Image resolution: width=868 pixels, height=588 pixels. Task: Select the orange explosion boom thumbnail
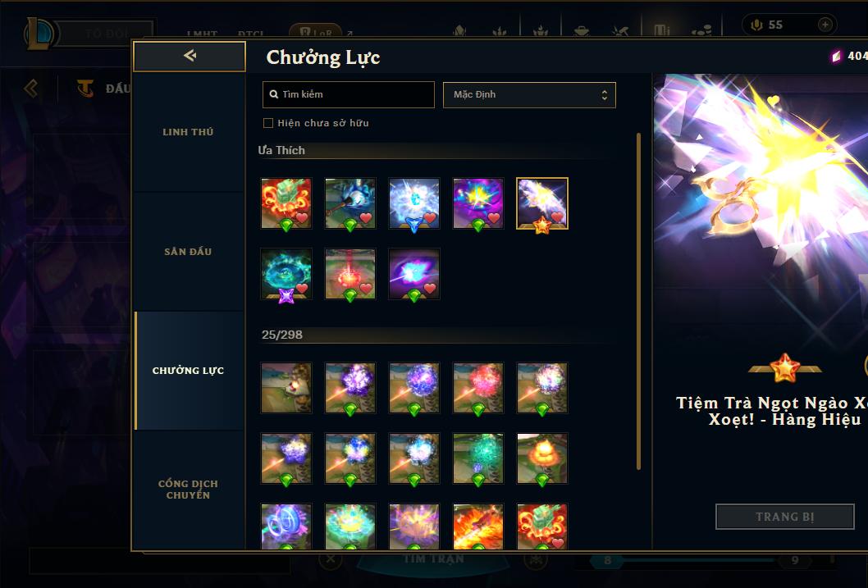point(542,458)
